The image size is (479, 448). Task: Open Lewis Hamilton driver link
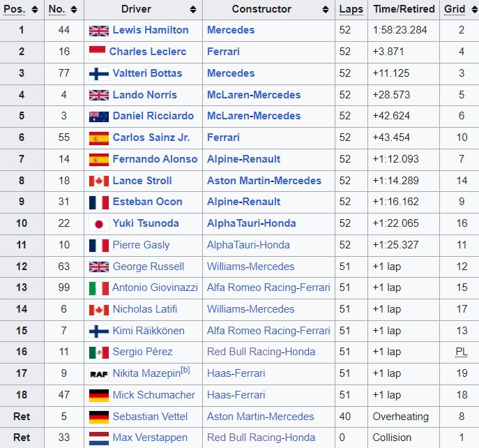click(x=151, y=30)
